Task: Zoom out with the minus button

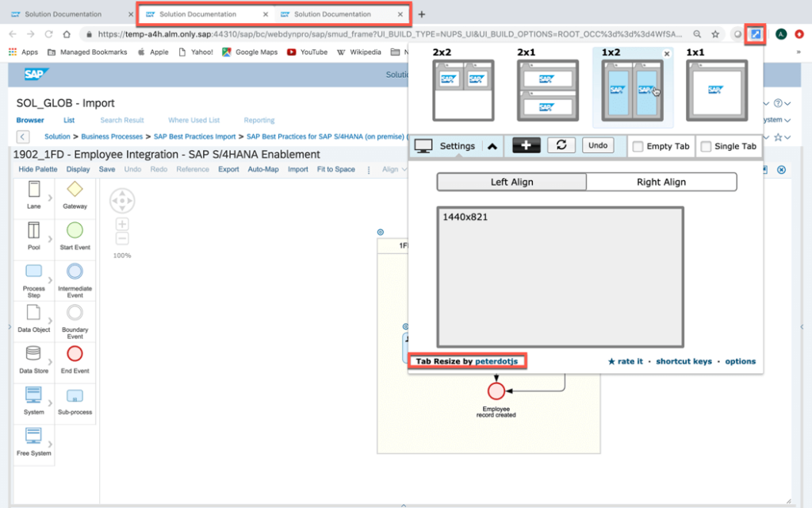Action: coord(122,238)
